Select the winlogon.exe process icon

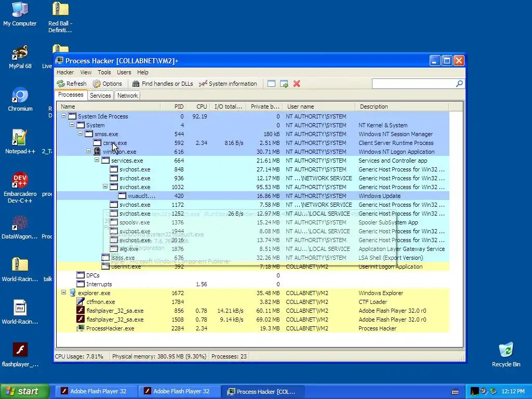[x=97, y=151]
